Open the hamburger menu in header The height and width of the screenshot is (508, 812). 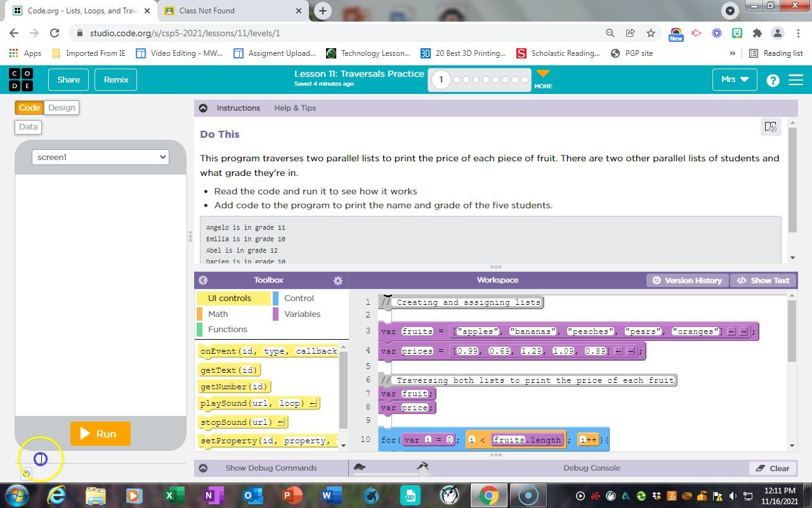pos(796,80)
